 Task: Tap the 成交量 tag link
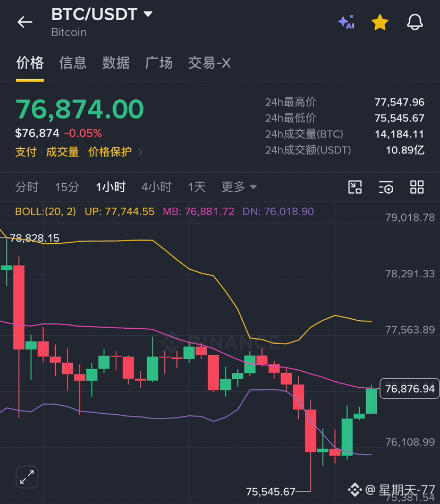62,152
